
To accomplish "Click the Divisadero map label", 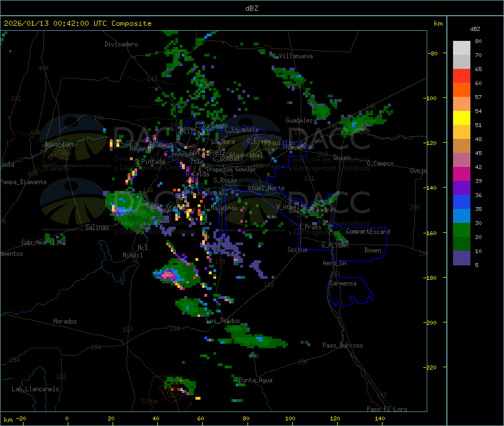I will click(x=121, y=44).
